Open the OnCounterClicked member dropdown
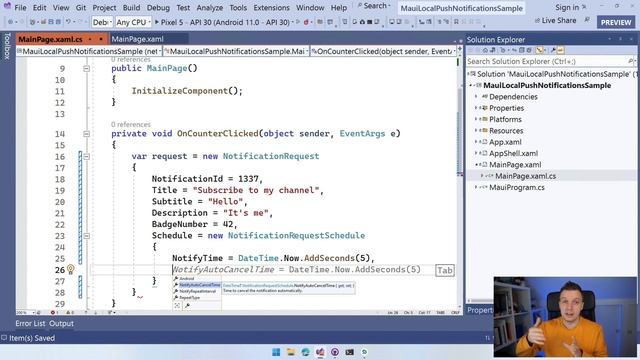The height and width of the screenshot is (360, 640). pos(383,51)
